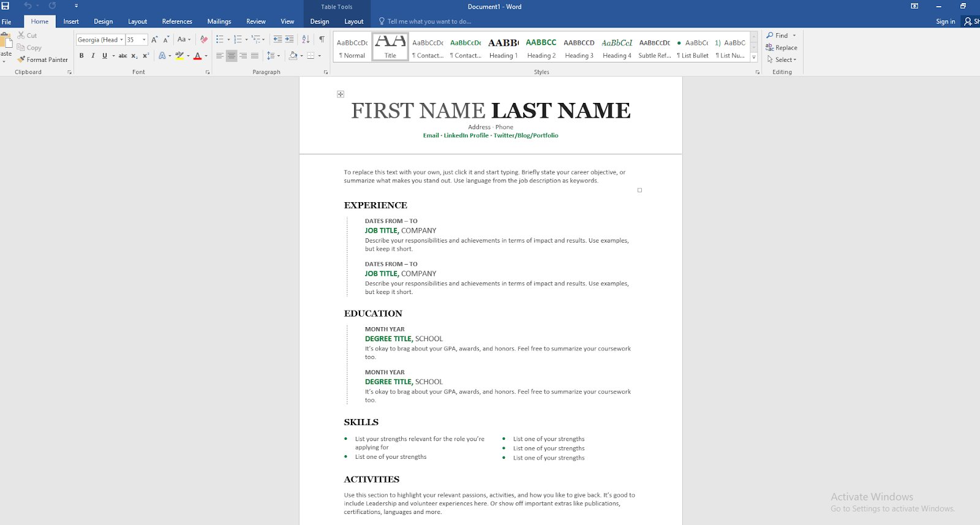Click the Multilevel List icon
This screenshot has height=525, width=980.
(256, 39)
